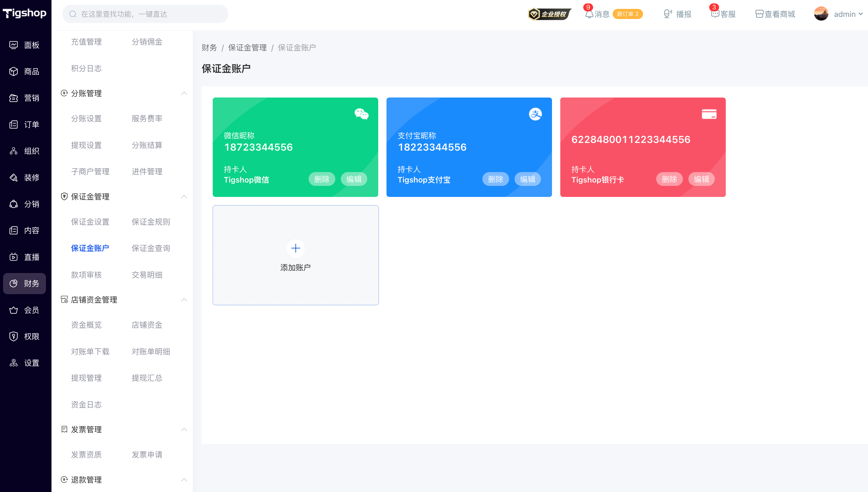Click the plus icon to add account
Screen dimensions: 868x492
pos(295,248)
